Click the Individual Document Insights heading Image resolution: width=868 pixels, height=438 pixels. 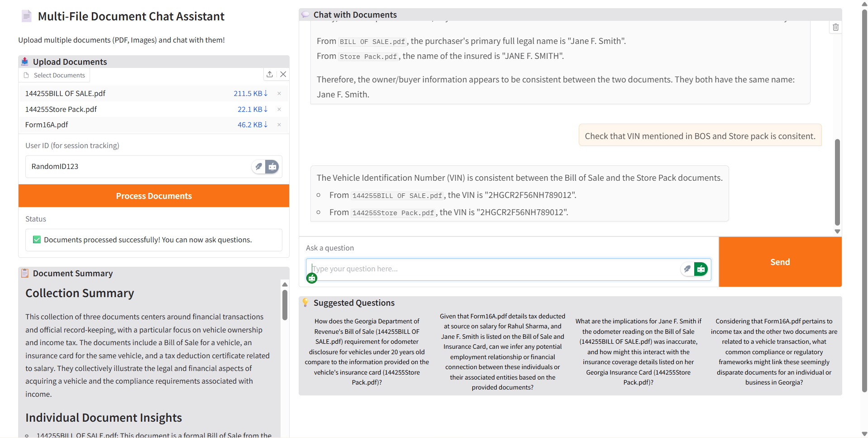click(x=104, y=418)
